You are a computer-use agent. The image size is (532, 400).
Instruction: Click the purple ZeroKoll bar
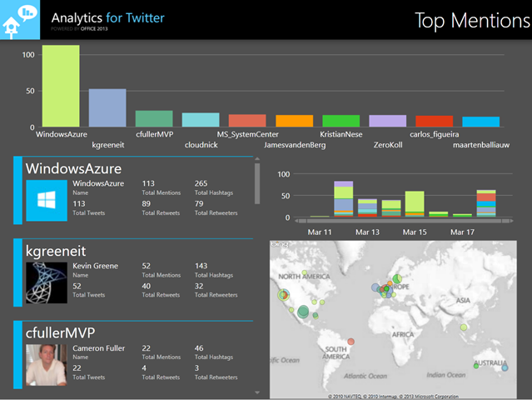387,120
